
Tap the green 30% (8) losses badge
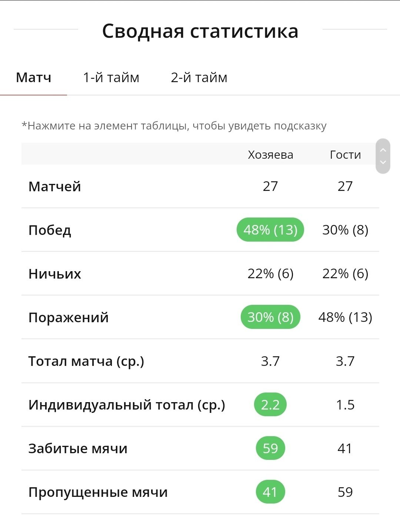[x=270, y=317]
